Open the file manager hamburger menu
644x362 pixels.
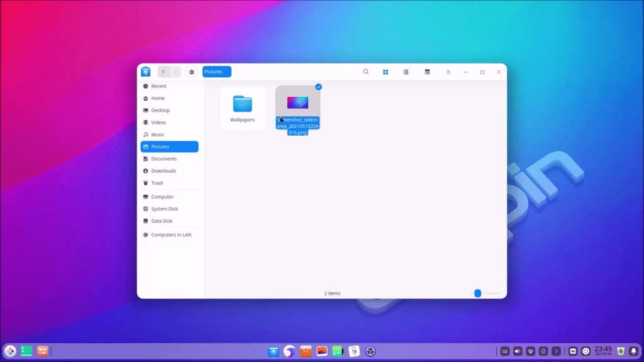pyautogui.click(x=448, y=72)
